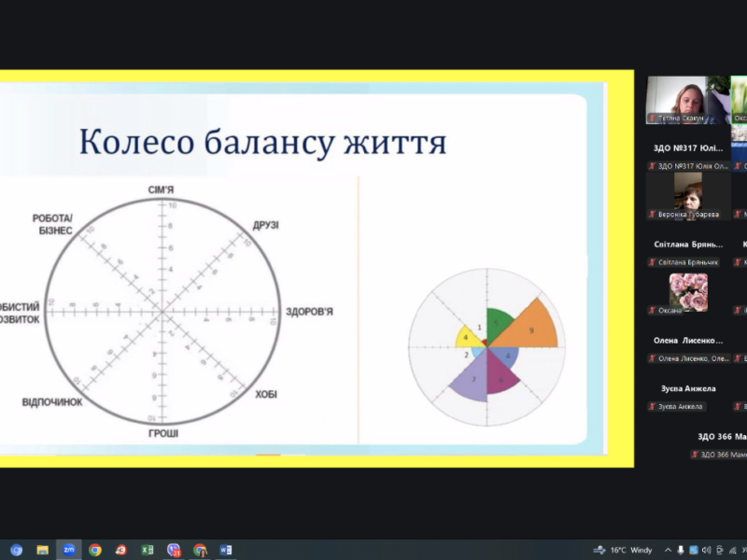Open the red circular app icon next to Excel
The height and width of the screenshot is (560, 747).
tap(121, 550)
